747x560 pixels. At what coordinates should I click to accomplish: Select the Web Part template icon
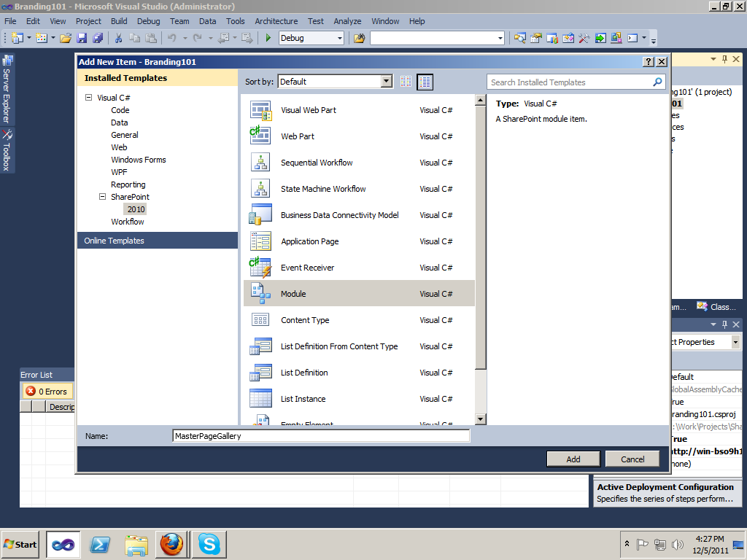click(261, 136)
